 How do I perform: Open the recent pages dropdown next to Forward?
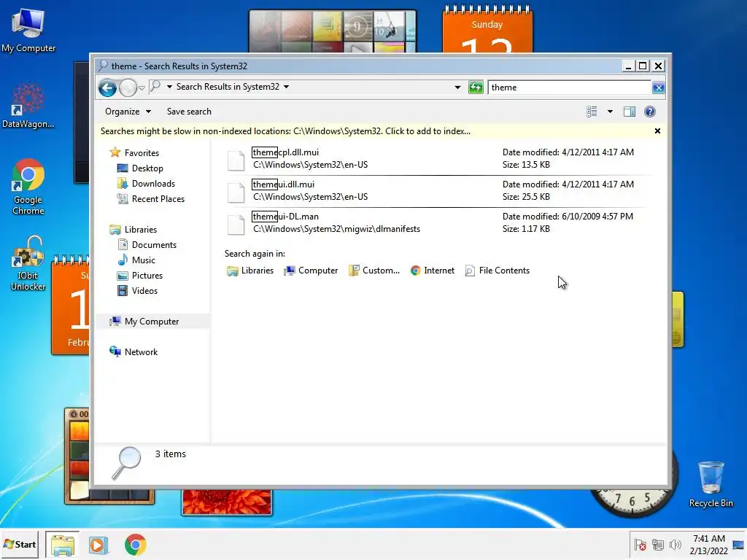142,88
